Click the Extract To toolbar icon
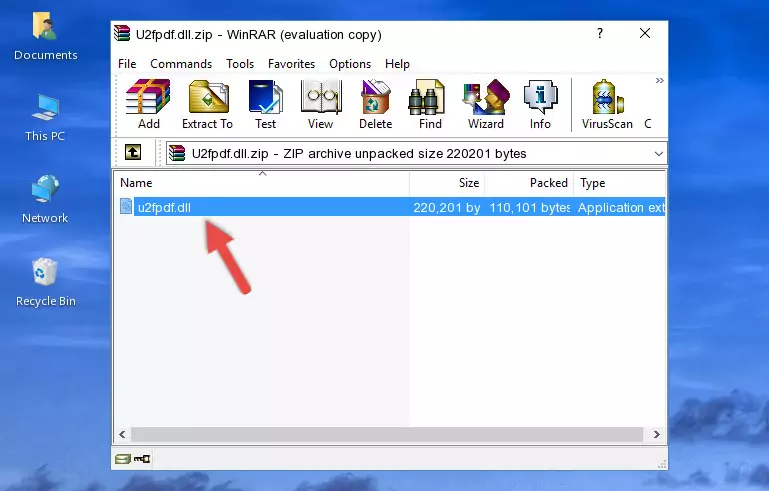 (207, 104)
